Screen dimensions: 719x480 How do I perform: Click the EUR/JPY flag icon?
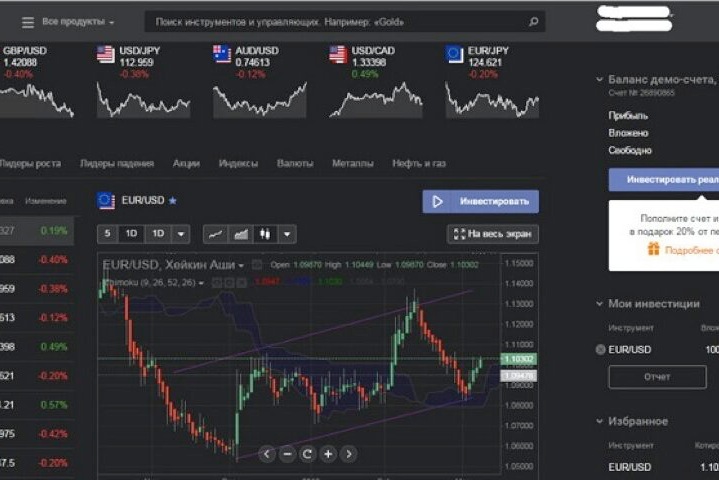(x=454, y=55)
